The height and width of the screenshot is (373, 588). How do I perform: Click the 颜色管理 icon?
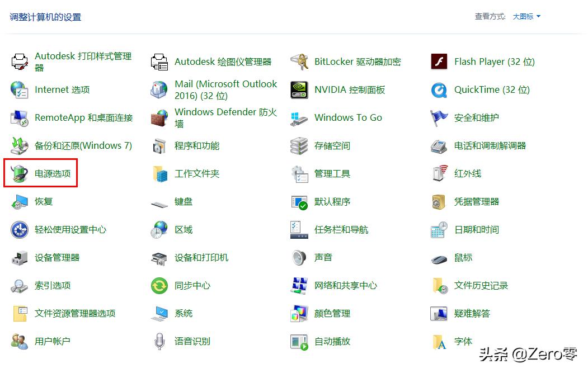point(299,313)
